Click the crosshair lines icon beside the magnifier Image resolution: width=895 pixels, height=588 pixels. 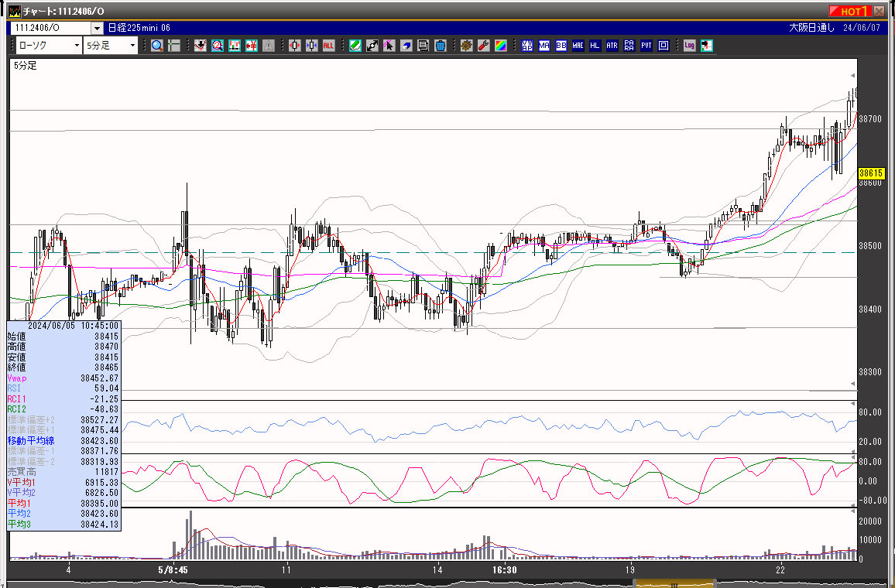(x=174, y=46)
